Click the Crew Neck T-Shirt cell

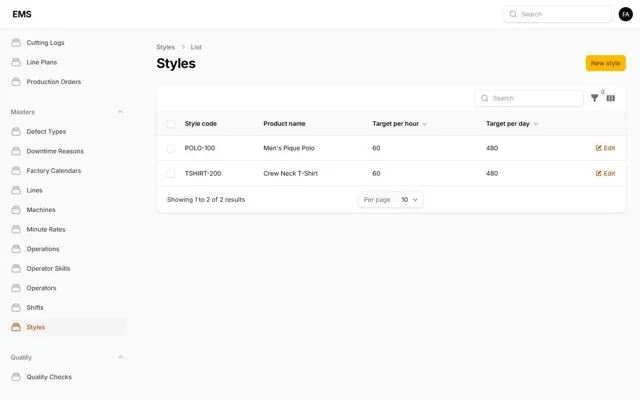(290, 173)
